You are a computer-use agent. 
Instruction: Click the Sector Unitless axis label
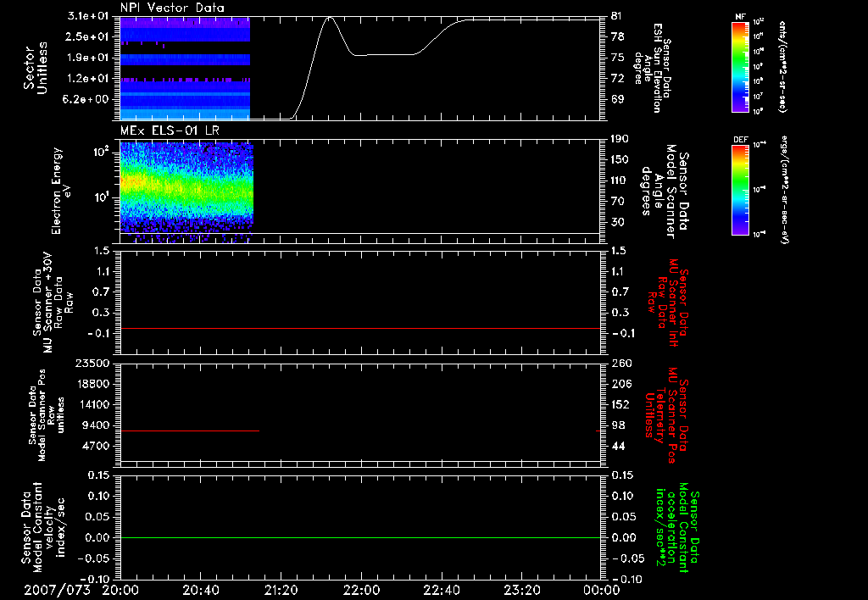[35, 68]
